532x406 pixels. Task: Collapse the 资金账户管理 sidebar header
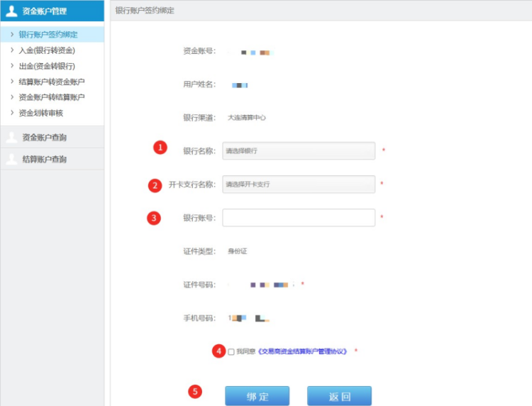[x=44, y=11]
